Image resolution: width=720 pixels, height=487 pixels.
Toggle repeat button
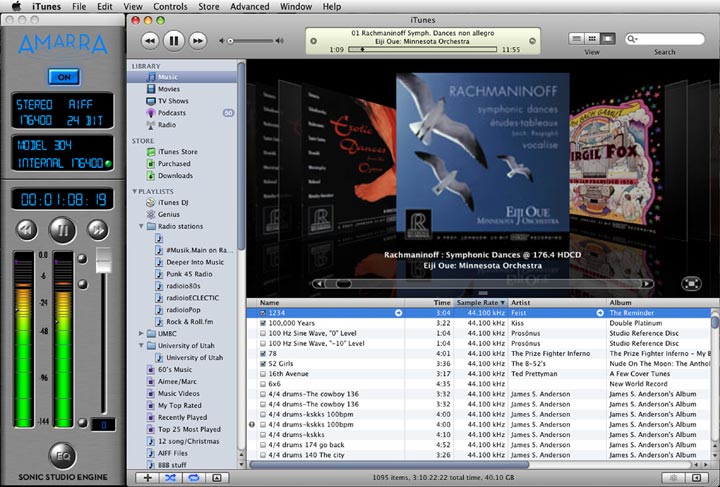[x=194, y=478]
